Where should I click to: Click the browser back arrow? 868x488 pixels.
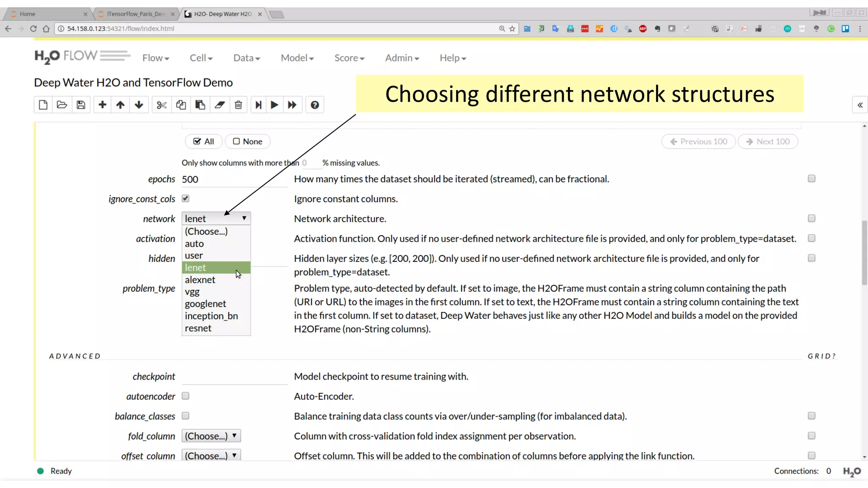[x=8, y=28]
